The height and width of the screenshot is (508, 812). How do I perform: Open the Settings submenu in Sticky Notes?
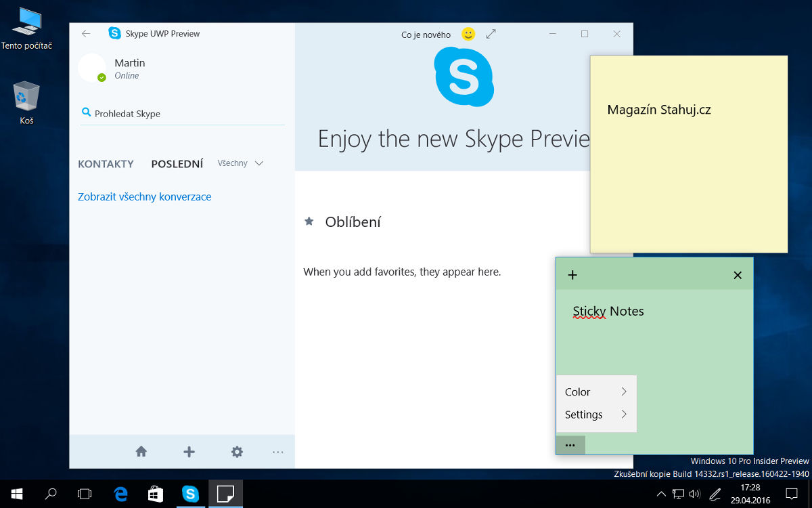(x=596, y=415)
